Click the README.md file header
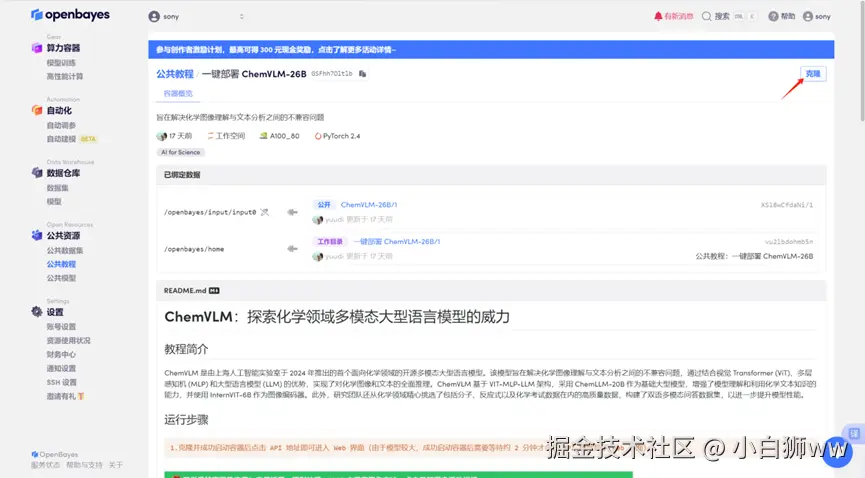Image resolution: width=865 pixels, height=478 pixels. (x=491, y=291)
